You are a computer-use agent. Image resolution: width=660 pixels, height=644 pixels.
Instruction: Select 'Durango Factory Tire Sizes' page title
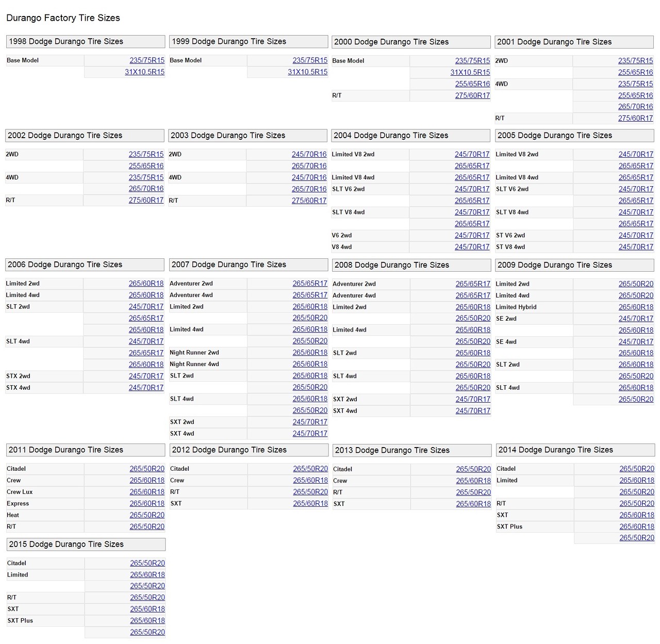(x=63, y=18)
